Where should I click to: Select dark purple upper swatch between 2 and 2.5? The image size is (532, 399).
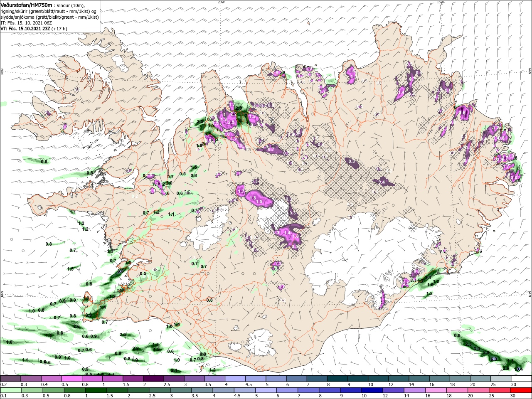pyautogui.click(x=153, y=379)
